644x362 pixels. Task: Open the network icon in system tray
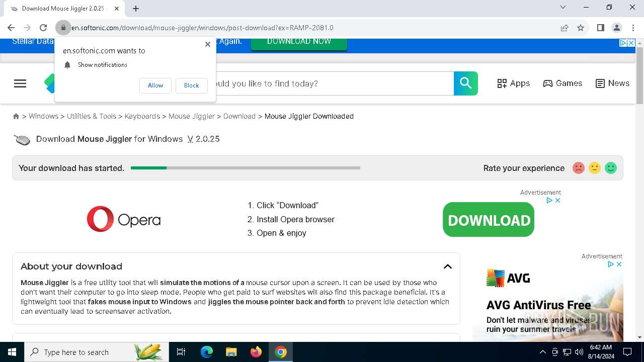(567, 352)
